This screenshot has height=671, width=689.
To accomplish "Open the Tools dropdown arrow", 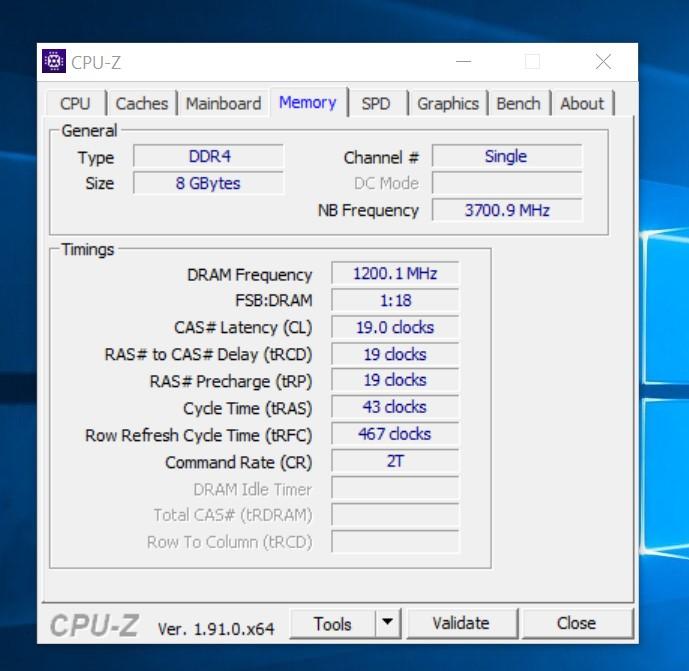I will click(388, 623).
